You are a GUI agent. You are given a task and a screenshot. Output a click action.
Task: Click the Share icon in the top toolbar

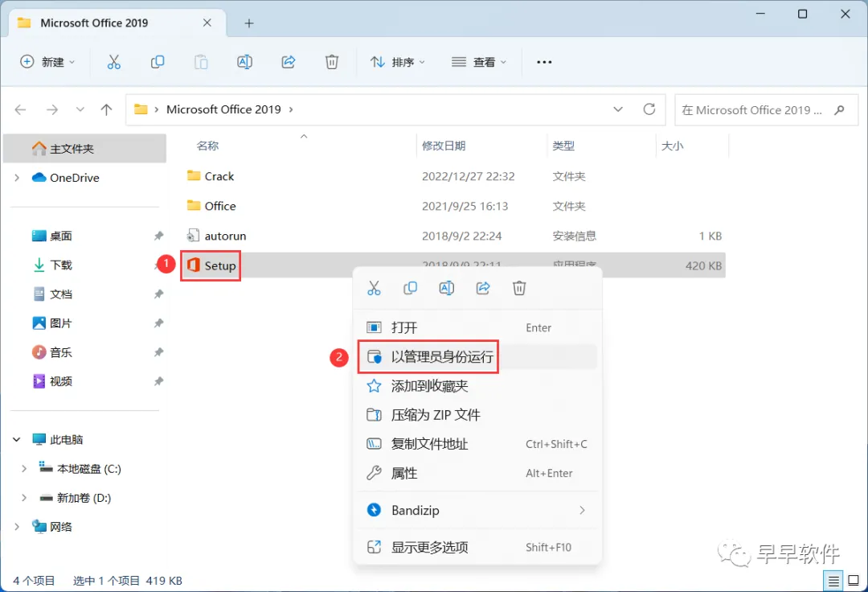click(289, 62)
